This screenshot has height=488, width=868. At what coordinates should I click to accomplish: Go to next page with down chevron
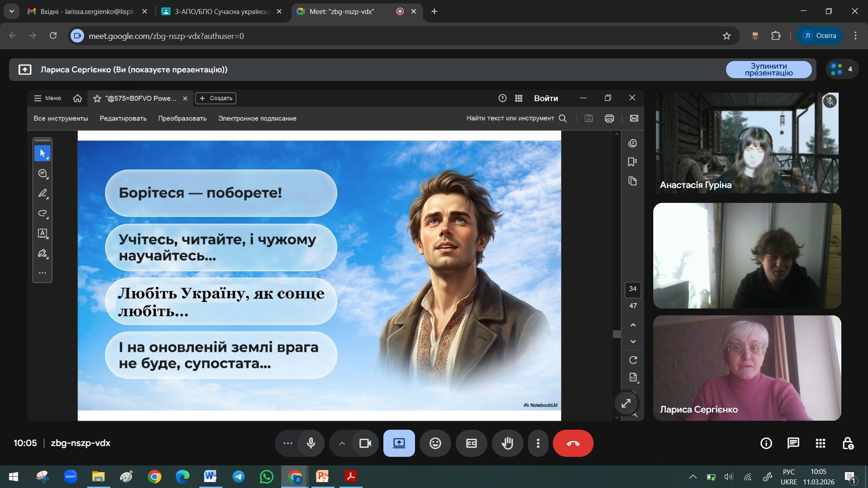coord(633,342)
